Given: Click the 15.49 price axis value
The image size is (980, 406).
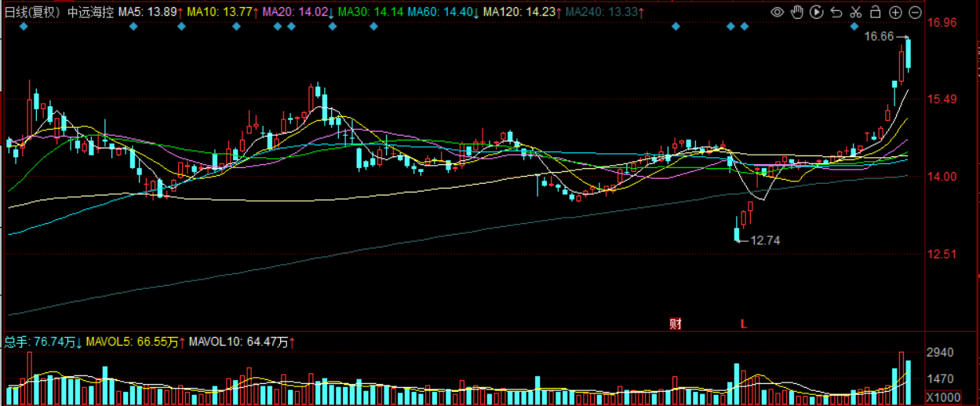Looking at the screenshot, I should click(x=942, y=100).
